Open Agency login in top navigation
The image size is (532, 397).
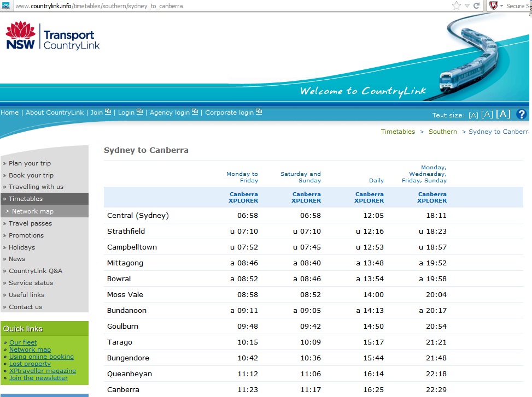click(169, 112)
